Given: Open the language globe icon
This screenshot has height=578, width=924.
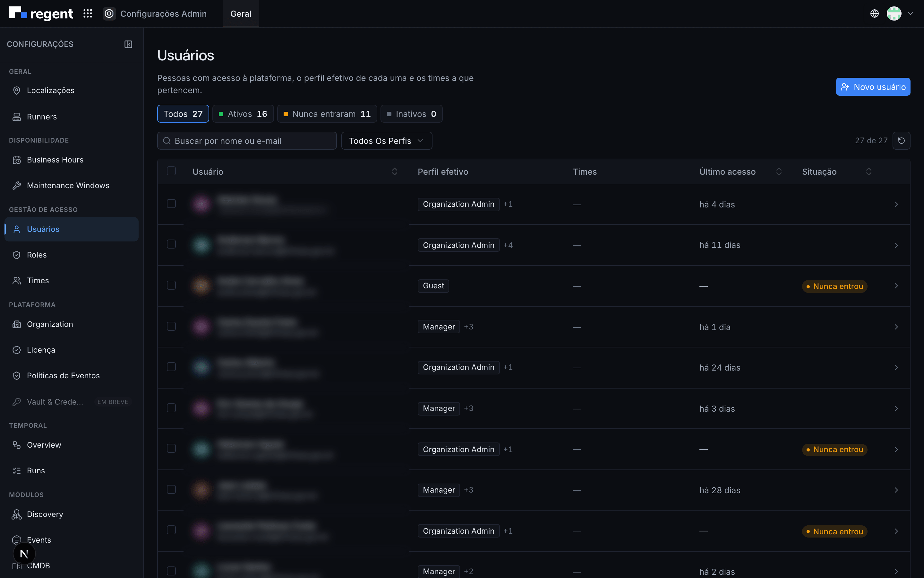Looking at the screenshot, I should point(874,14).
